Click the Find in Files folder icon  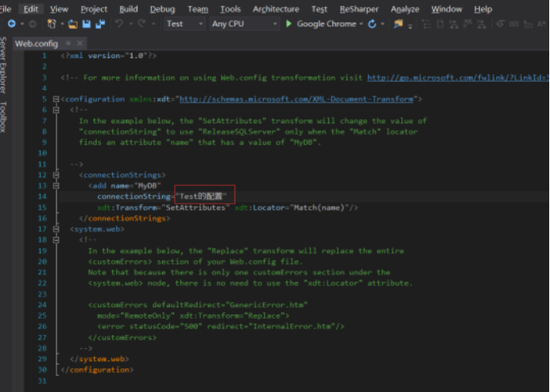coord(398,24)
